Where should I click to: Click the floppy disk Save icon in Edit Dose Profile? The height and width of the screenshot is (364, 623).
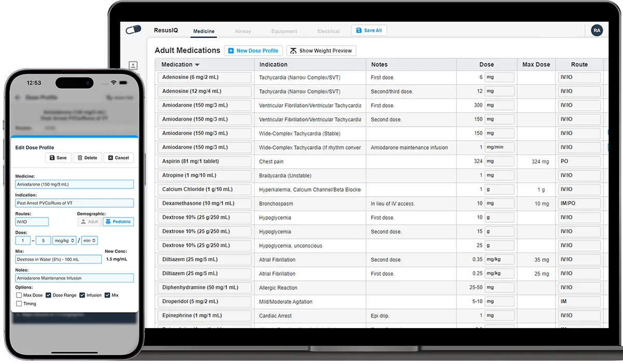pos(52,158)
